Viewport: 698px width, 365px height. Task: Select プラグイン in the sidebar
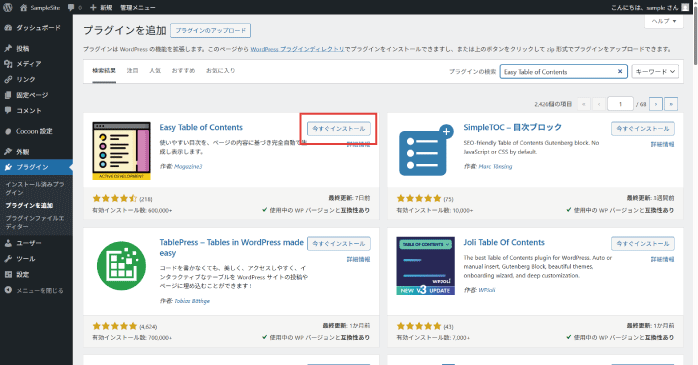coord(36,167)
